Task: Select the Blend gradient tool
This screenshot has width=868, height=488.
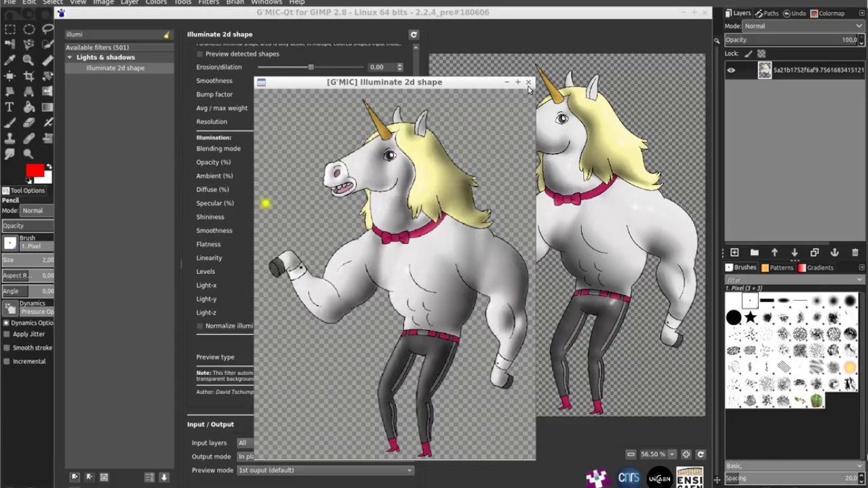Action: click(47, 107)
